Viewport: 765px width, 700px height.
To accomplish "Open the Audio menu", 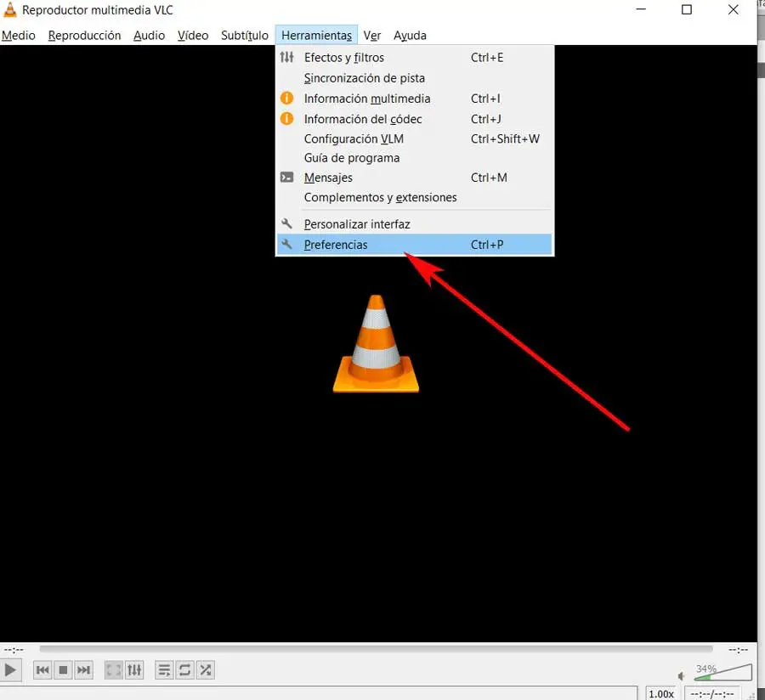I will (x=150, y=35).
